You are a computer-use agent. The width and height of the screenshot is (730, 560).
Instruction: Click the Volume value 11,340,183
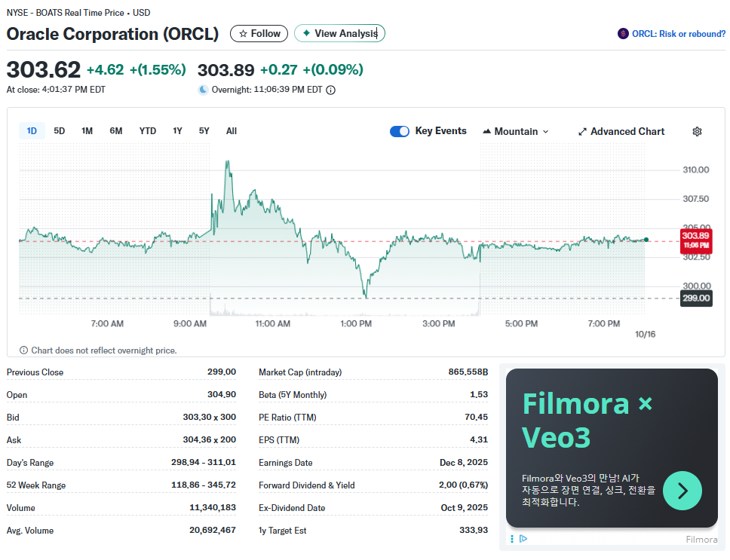213,507
